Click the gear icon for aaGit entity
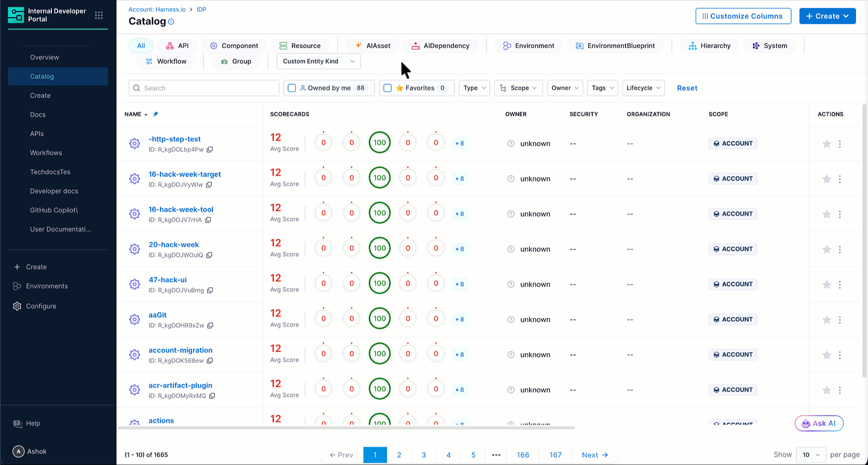This screenshot has height=465, width=868. [134, 320]
